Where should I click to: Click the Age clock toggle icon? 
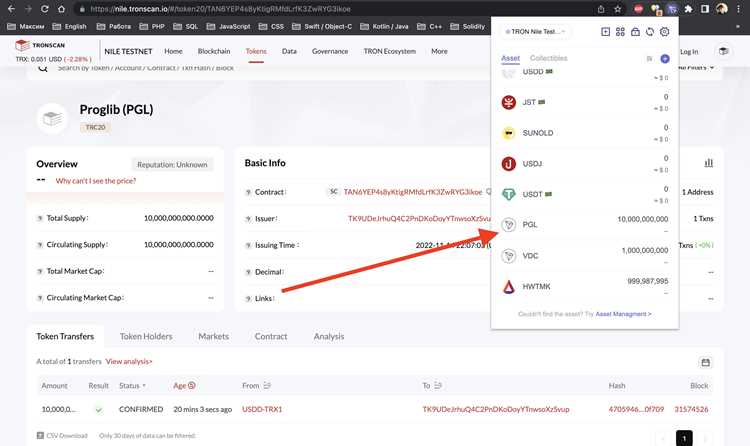192,385
